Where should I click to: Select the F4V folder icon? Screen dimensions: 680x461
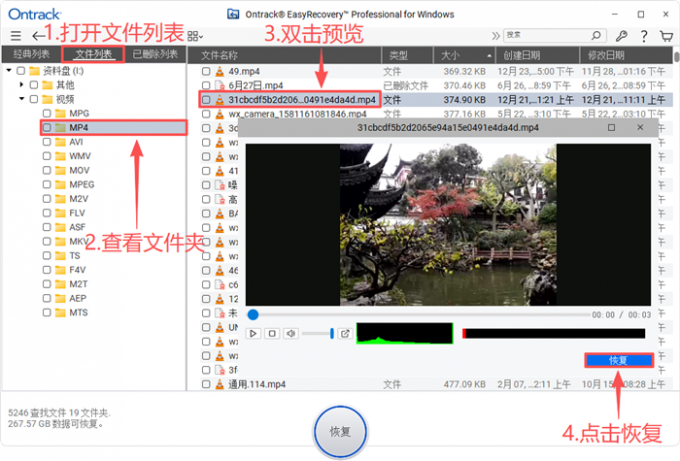pos(60,270)
